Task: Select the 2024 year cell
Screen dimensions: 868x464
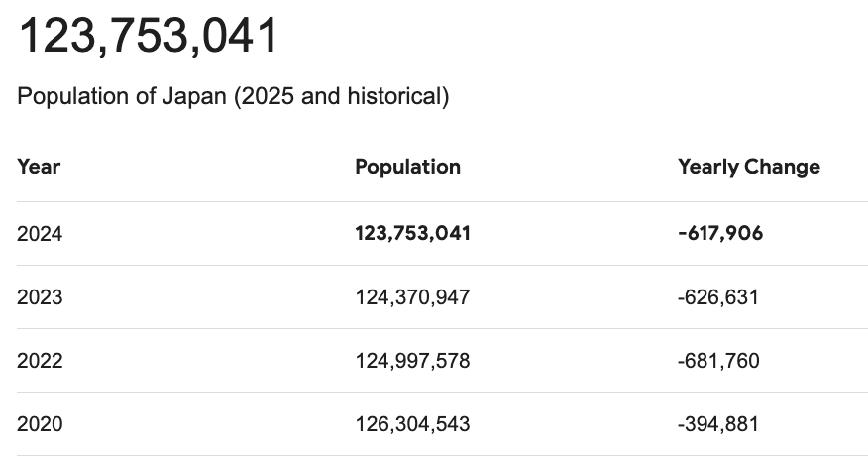Action: [x=40, y=234]
